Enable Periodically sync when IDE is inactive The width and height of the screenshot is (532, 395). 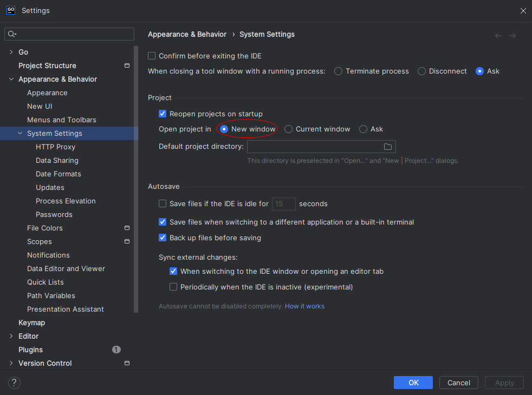point(173,287)
